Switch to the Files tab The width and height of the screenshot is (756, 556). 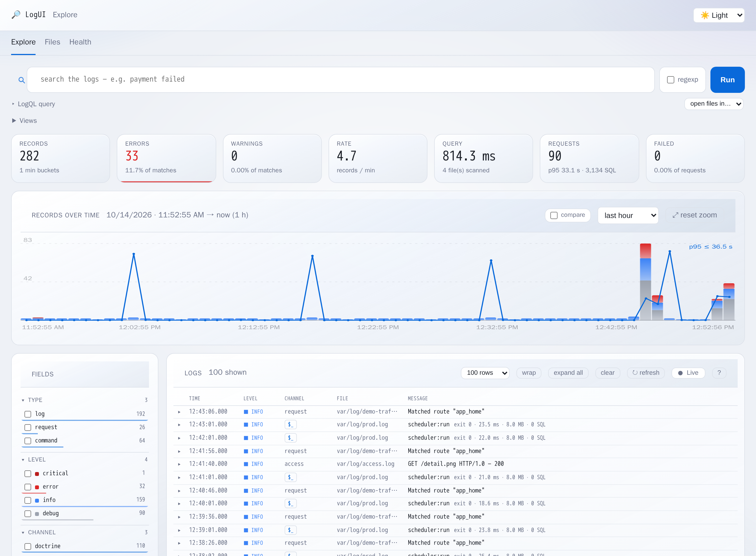(x=53, y=42)
